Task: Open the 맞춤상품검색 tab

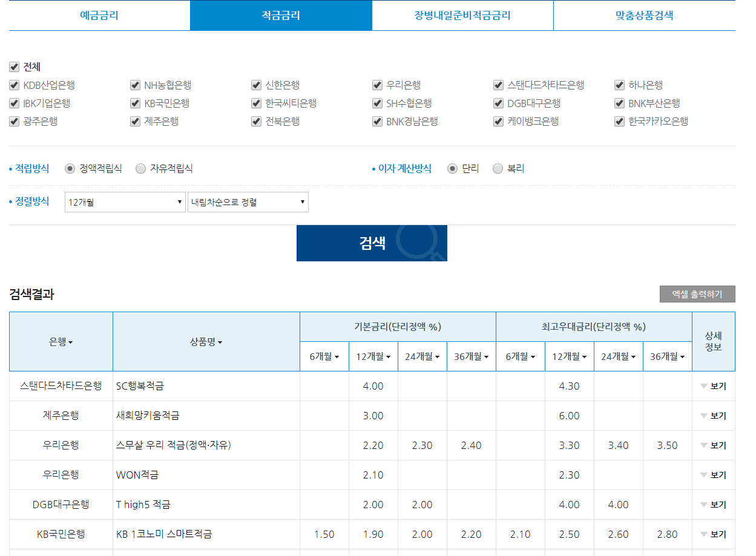Action: coord(644,15)
